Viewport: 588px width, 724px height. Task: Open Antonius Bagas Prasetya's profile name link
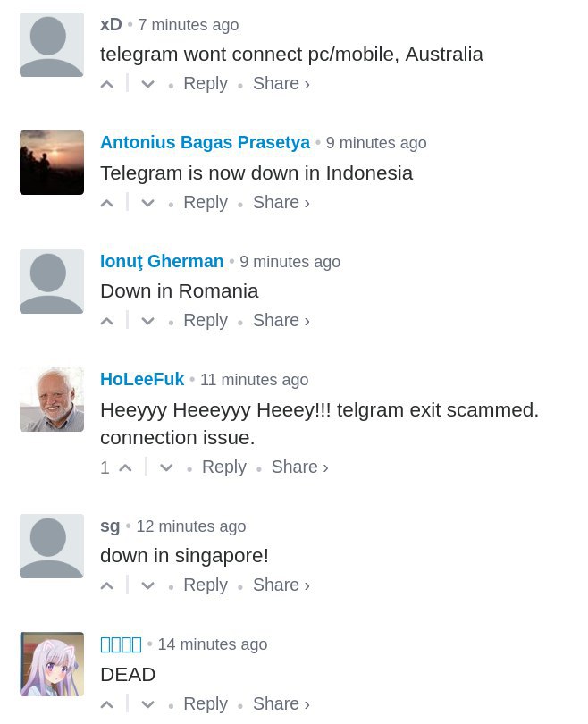pos(205,142)
